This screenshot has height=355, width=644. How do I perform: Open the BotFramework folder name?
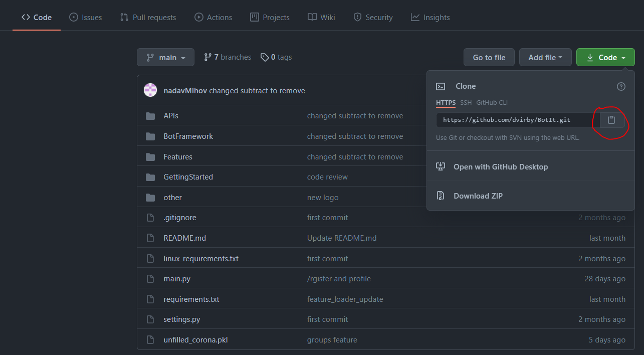(188, 136)
